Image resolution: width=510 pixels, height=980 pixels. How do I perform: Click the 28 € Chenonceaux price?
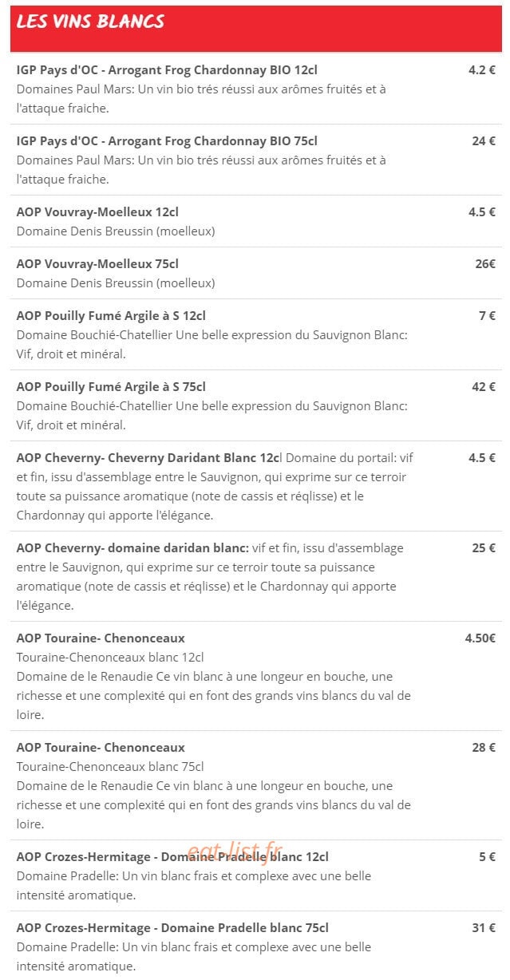coord(484,748)
